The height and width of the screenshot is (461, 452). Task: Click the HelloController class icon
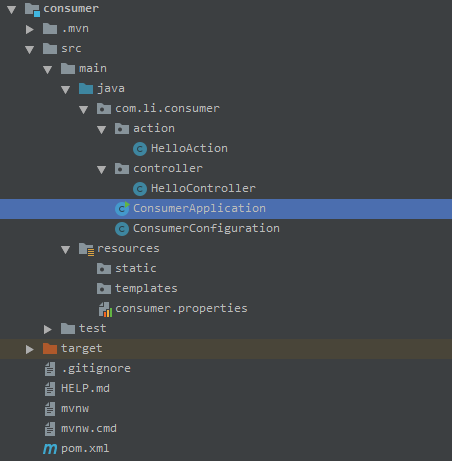[140, 189]
